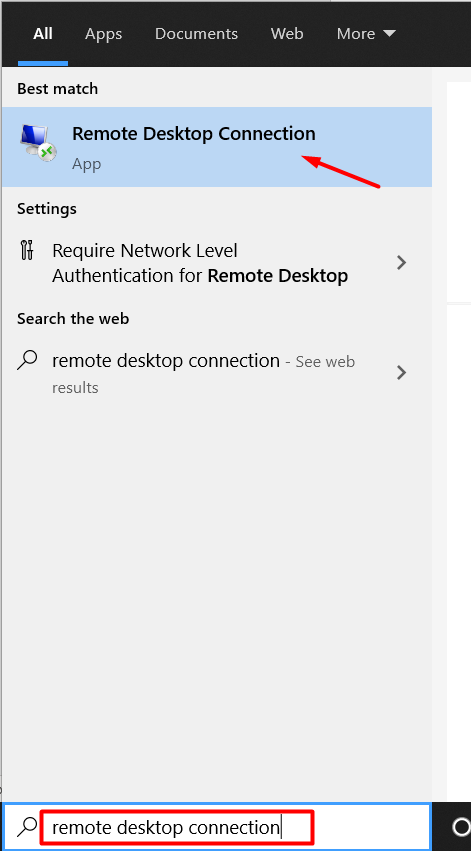Image resolution: width=471 pixels, height=851 pixels.
Task: Click the magnifier icon inside the taskbar search box
Action: pyautogui.click(x=27, y=827)
